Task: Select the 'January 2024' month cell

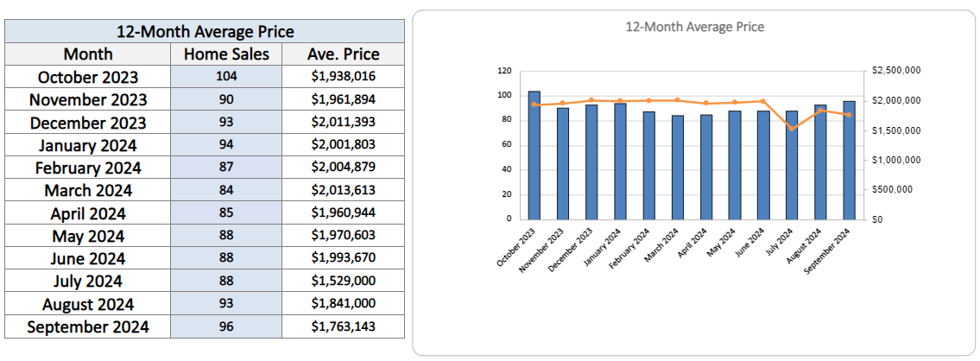Action: click(88, 145)
